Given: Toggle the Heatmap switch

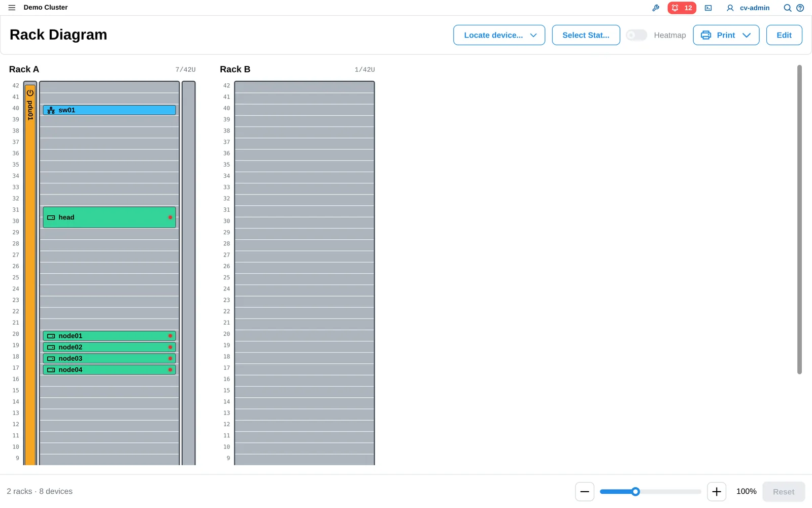Looking at the screenshot, I should click(x=636, y=35).
